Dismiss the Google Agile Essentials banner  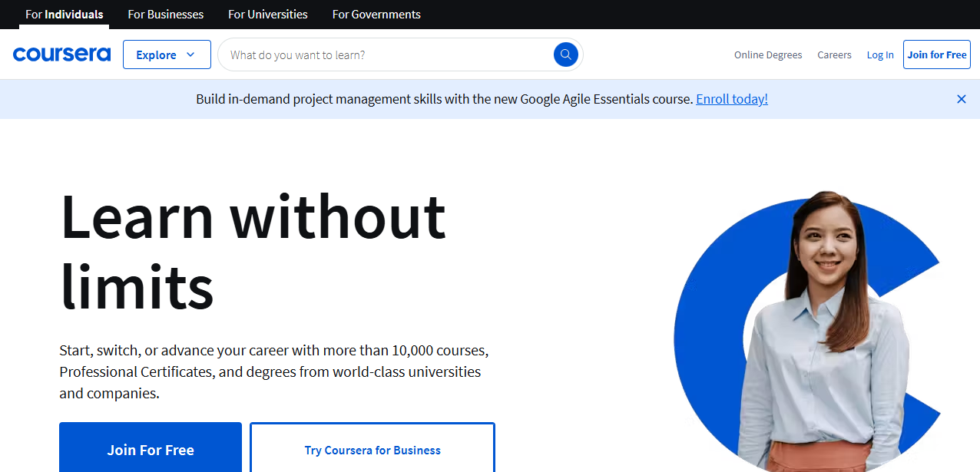pos(961,99)
